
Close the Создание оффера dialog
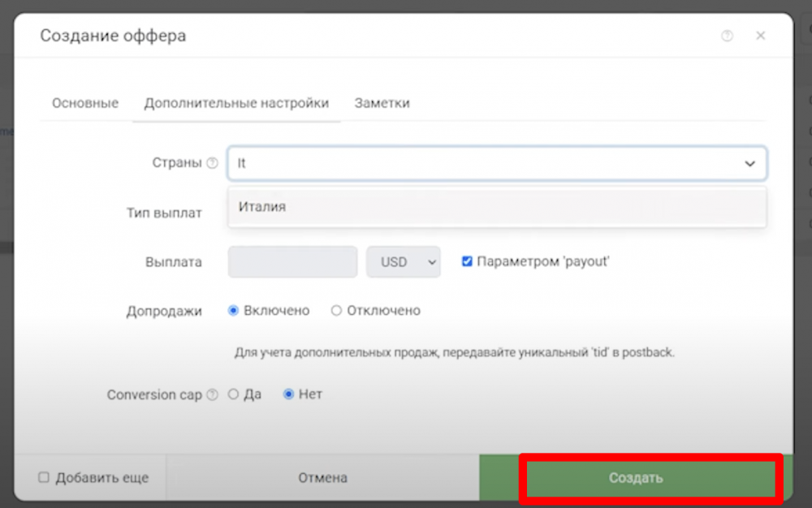(x=760, y=36)
